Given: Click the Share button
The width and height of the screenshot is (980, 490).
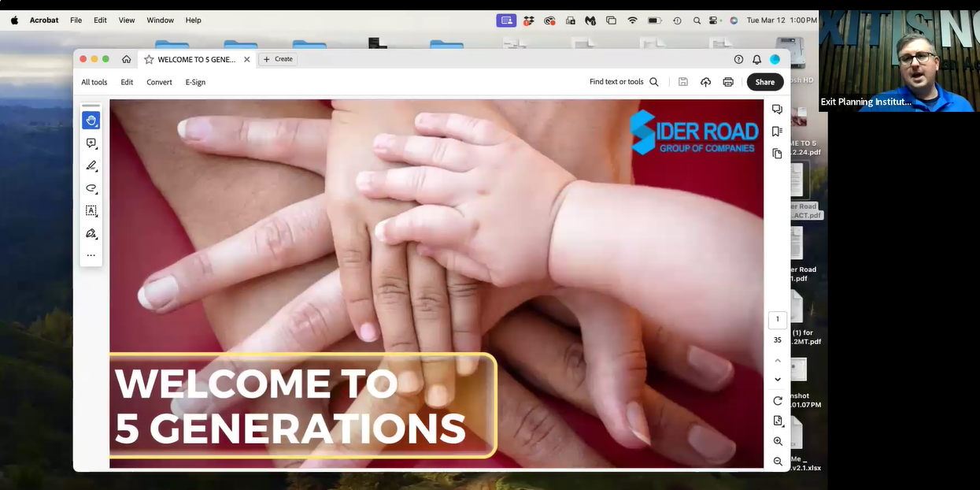Looking at the screenshot, I should [765, 82].
